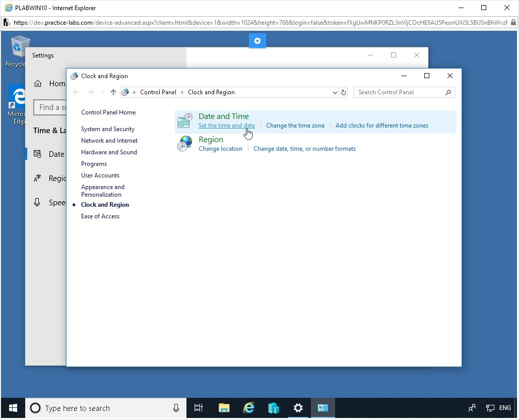This screenshot has width=519, height=420.
Task: Open the Region globe icon
Action: click(185, 144)
